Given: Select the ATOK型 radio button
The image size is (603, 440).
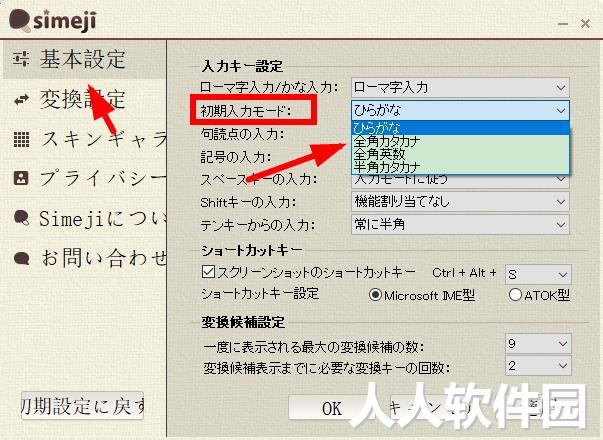Looking at the screenshot, I should click(515, 295).
